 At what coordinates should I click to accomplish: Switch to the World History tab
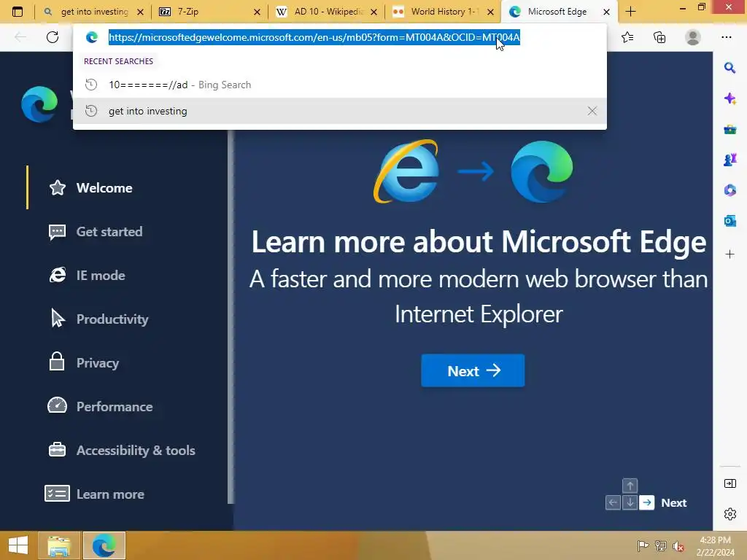443,12
